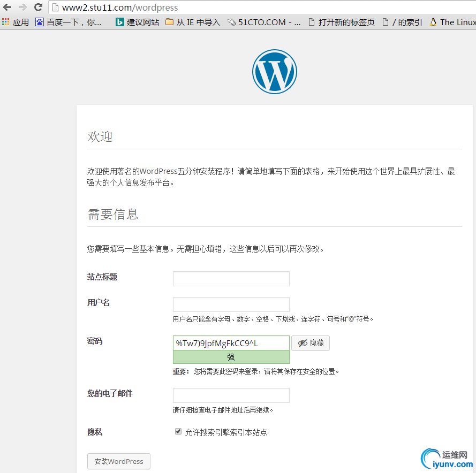
Task: Open the 打开新的标签页 bookmark
Action: pyautogui.click(x=342, y=22)
